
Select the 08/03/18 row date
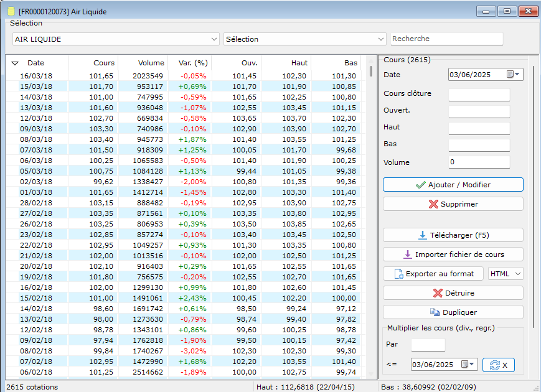point(36,139)
